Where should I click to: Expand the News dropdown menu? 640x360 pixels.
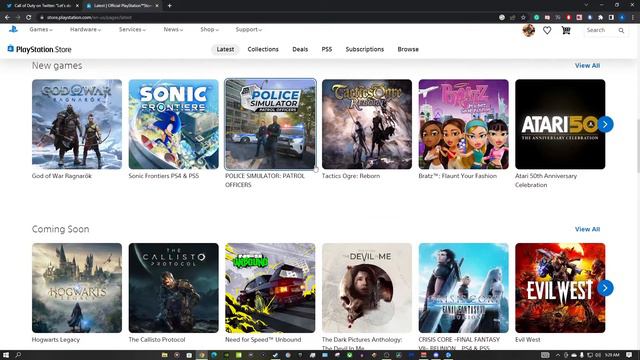pyautogui.click(x=173, y=29)
